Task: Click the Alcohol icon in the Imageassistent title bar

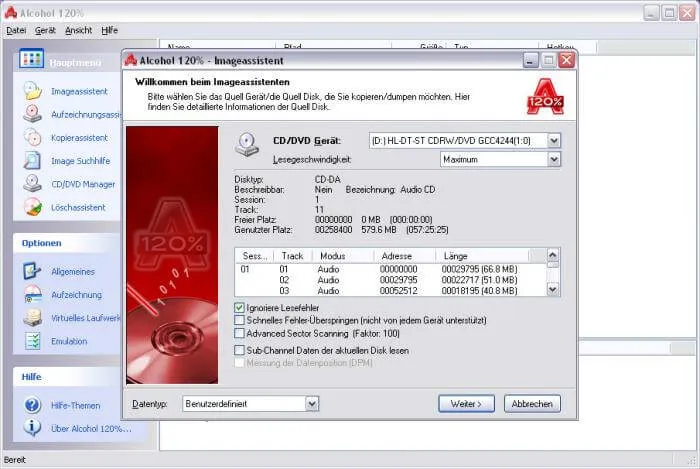Action: pos(130,60)
